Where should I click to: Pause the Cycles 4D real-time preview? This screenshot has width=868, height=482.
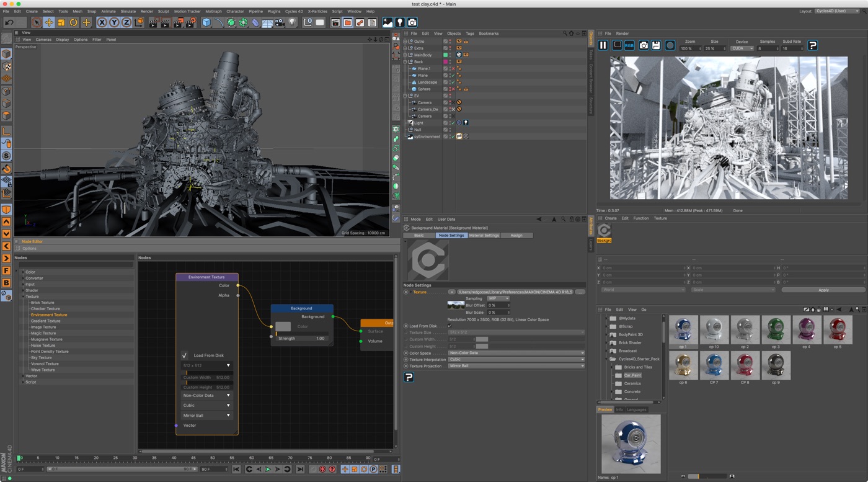pos(603,45)
